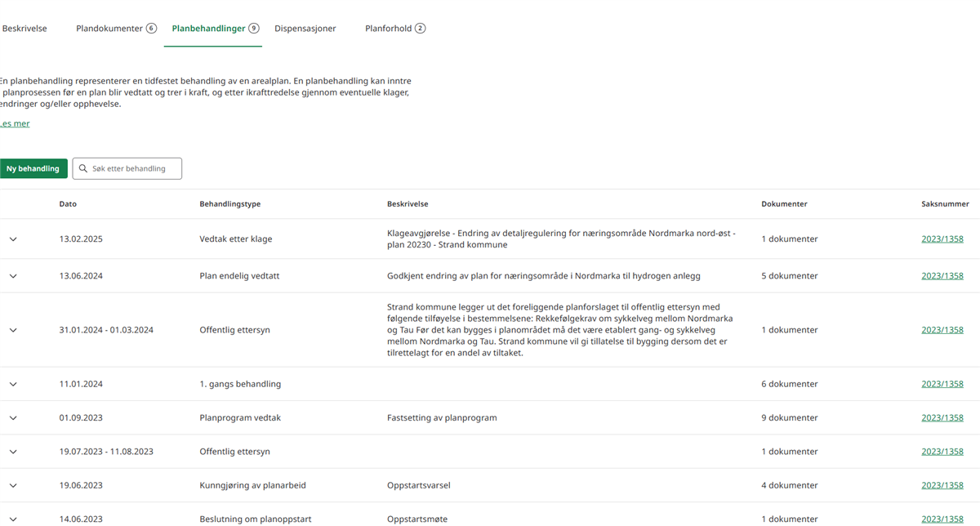Expand the 31.01.2024 Offentlig ettersyn row

pos(13,330)
